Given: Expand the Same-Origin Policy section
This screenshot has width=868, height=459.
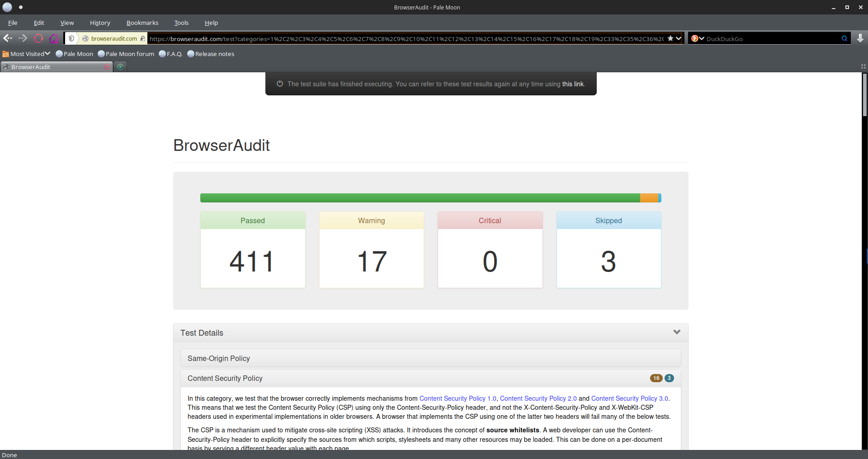Looking at the screenshot, I should tap(431, 358).
